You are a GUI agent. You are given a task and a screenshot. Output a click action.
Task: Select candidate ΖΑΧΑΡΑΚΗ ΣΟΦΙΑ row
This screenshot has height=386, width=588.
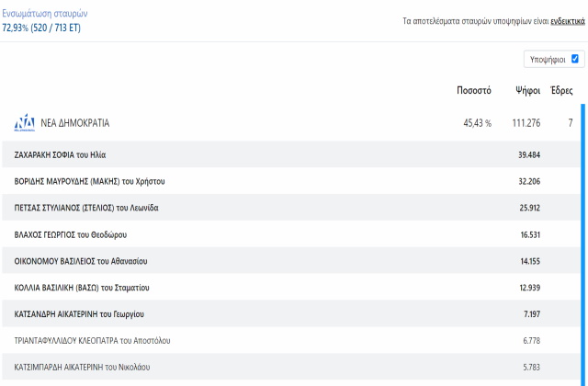(291, 154)
